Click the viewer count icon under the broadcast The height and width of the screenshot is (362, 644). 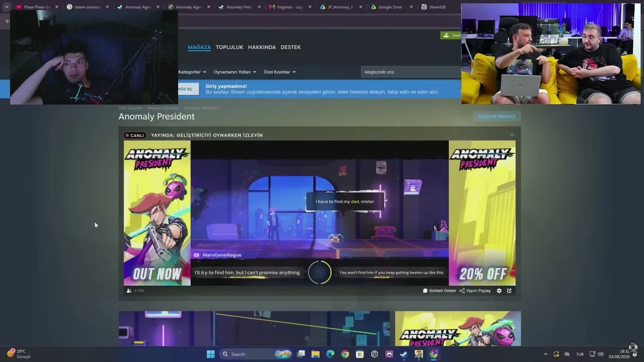point(129,291)
